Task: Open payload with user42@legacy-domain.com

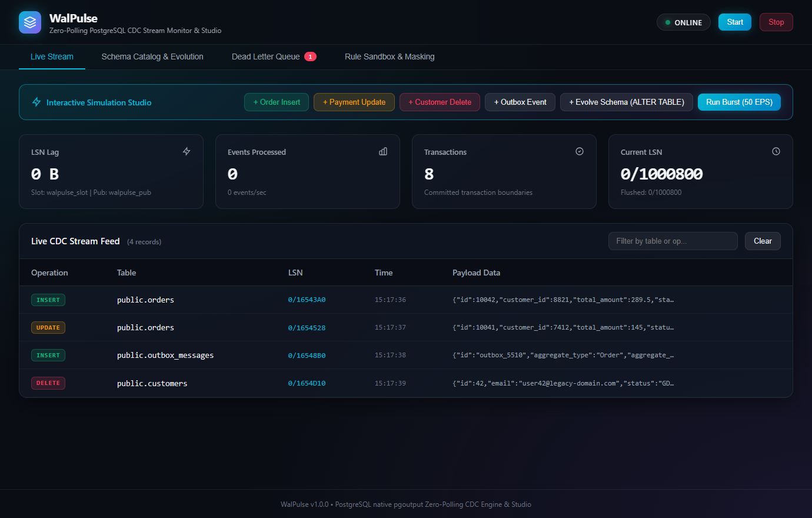Action: click(x=563, y=383)
